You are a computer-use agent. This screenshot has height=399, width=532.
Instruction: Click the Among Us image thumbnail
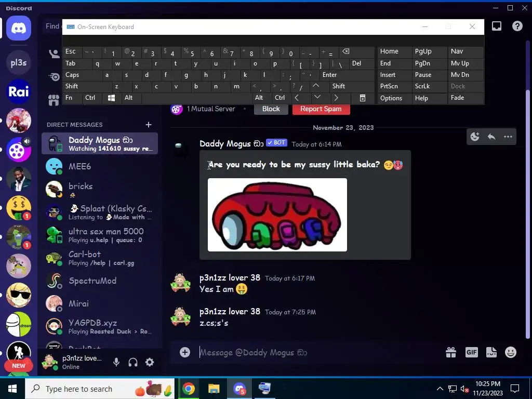click(277, 215)
